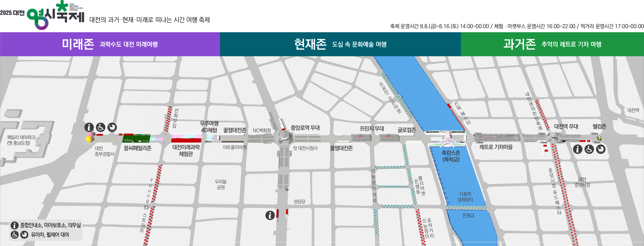Click the legend info icon for 종합안내소

(x=14, y=225)
